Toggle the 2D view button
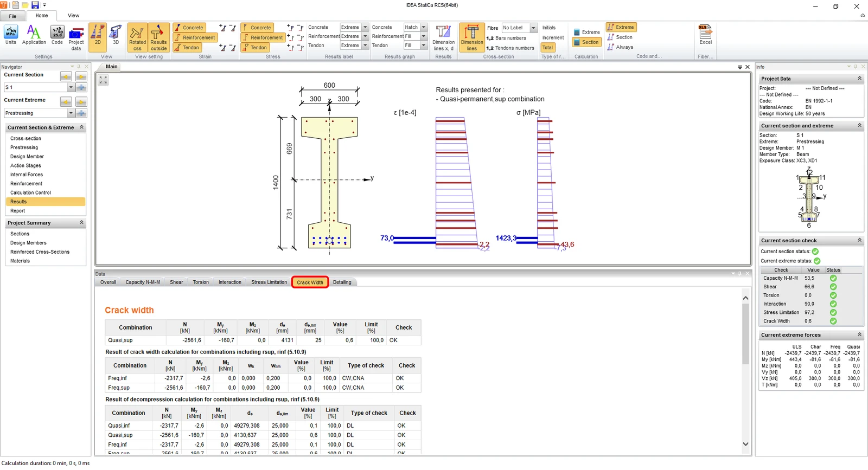Viewport: 868px width, 470px height. [98, 38]
